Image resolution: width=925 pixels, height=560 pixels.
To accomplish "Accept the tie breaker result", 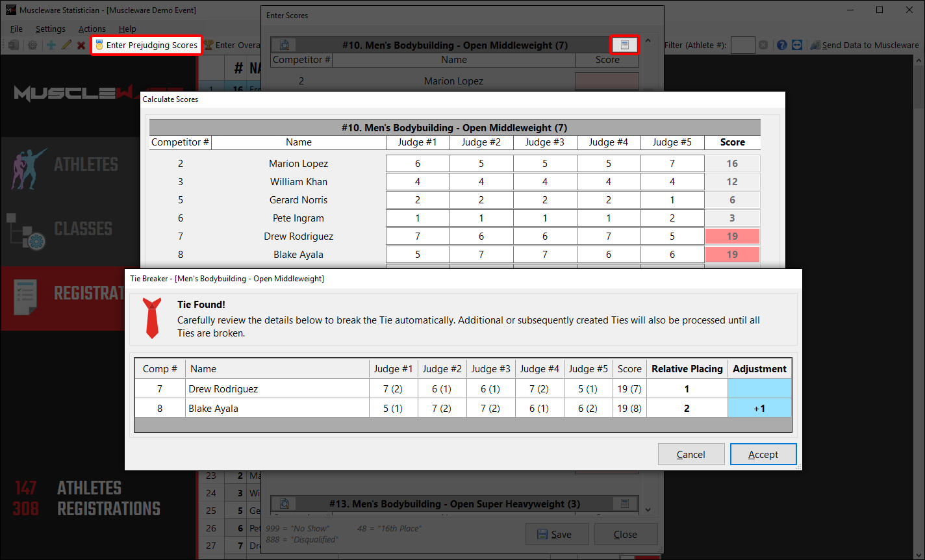I will [x=763, y=455].
